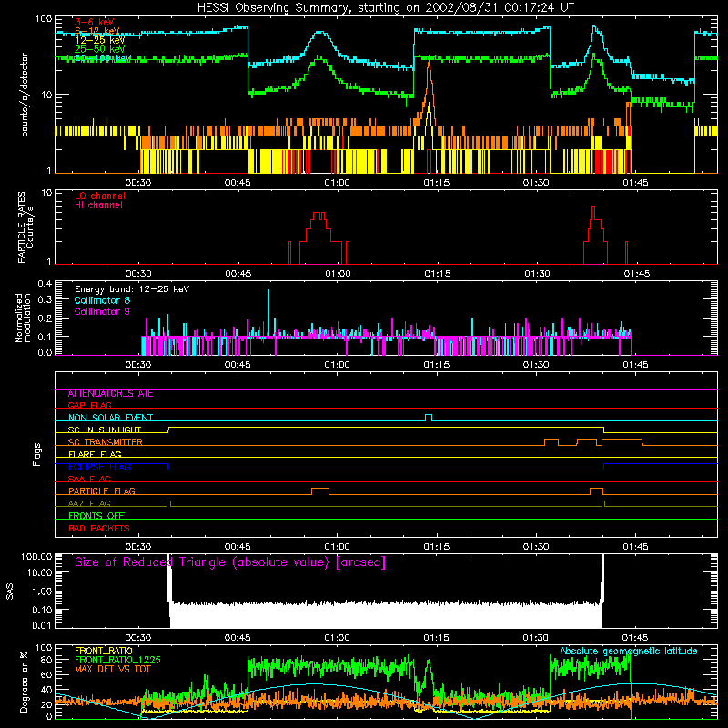Select the "6-12 keV" legend entry
Image resolution: width=728 pixels, height=728 pixels.
point(97,31)
